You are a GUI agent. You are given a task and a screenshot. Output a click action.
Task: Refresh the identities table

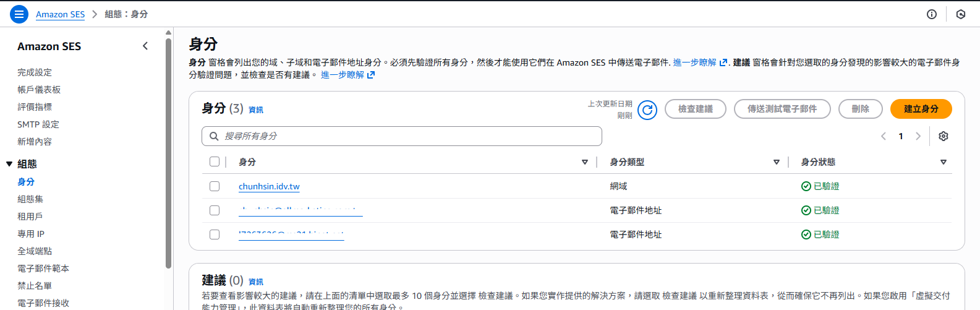pos(647,110)
